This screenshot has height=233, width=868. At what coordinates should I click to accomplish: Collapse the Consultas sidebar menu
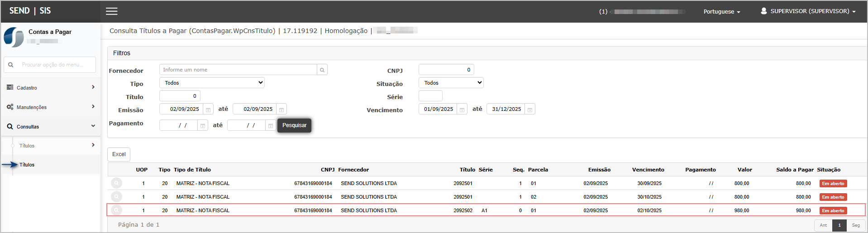click(51, 127)
